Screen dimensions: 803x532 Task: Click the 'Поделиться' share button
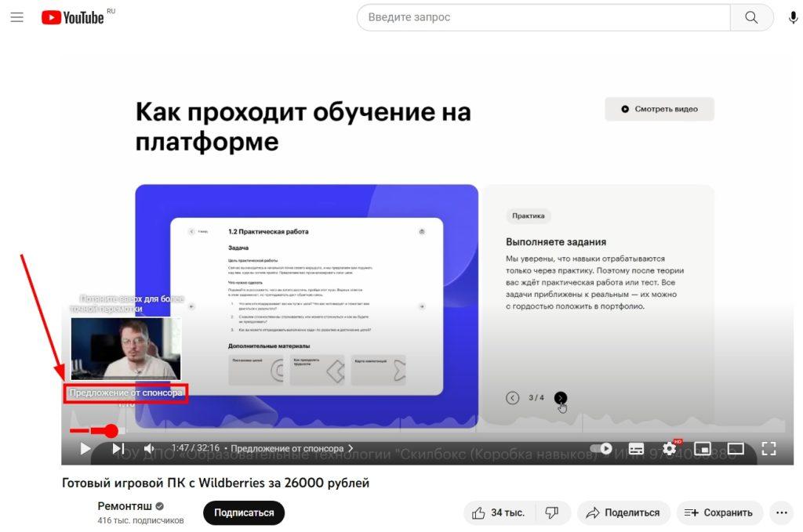(x=623, y=512)
